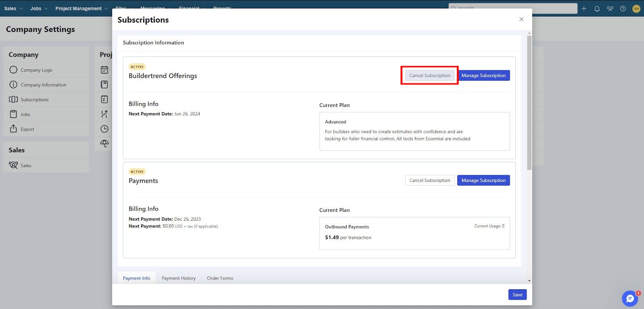Click the umbrella icon in Project column

[104, 143]
